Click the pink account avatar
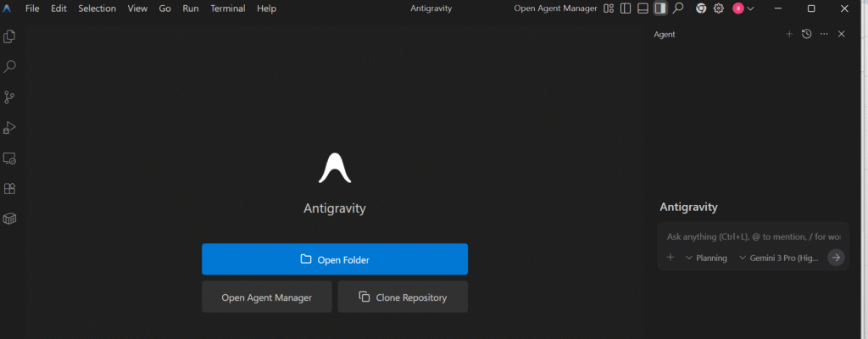The height and width of the screenshot is (339, 868). [x=738, y=8]
